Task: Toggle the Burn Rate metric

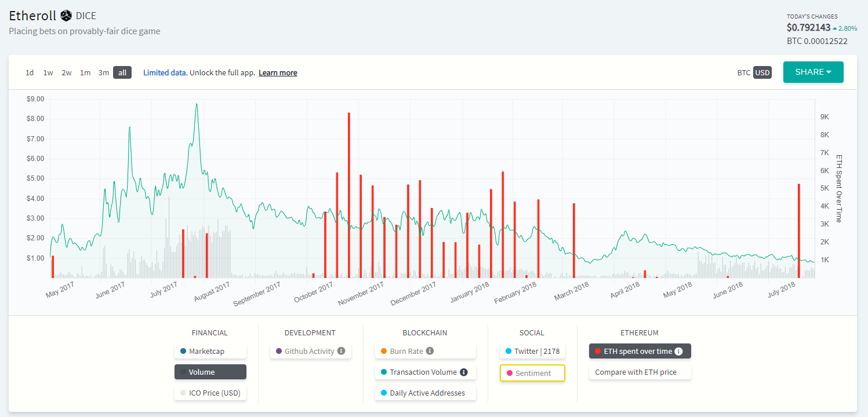Action: [x=426, y=351]
